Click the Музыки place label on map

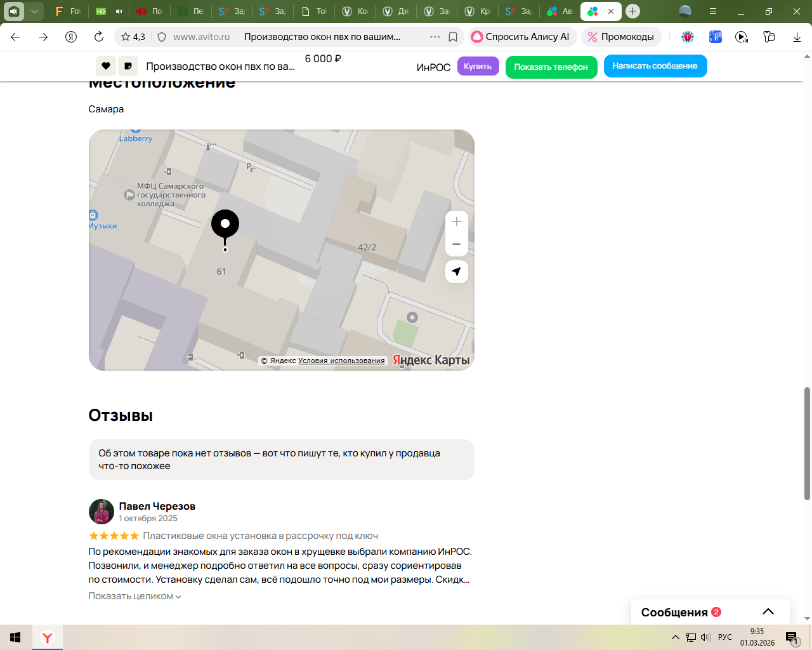click(x=103, y=226)
